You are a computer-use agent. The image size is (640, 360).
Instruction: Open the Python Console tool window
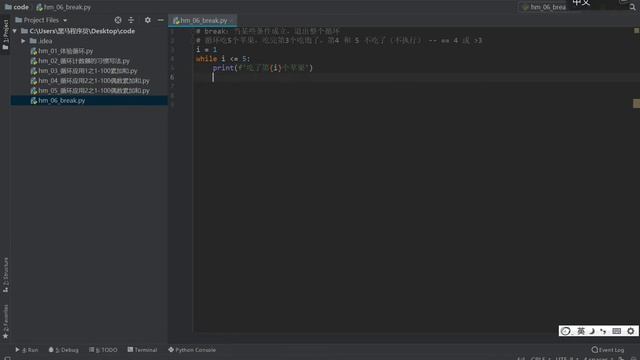coord(192,350)
